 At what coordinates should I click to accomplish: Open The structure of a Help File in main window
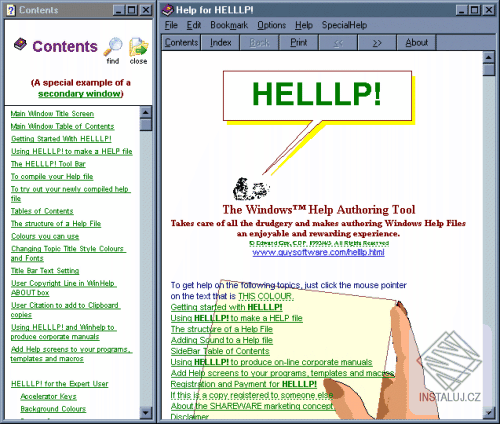coord(222,329)
